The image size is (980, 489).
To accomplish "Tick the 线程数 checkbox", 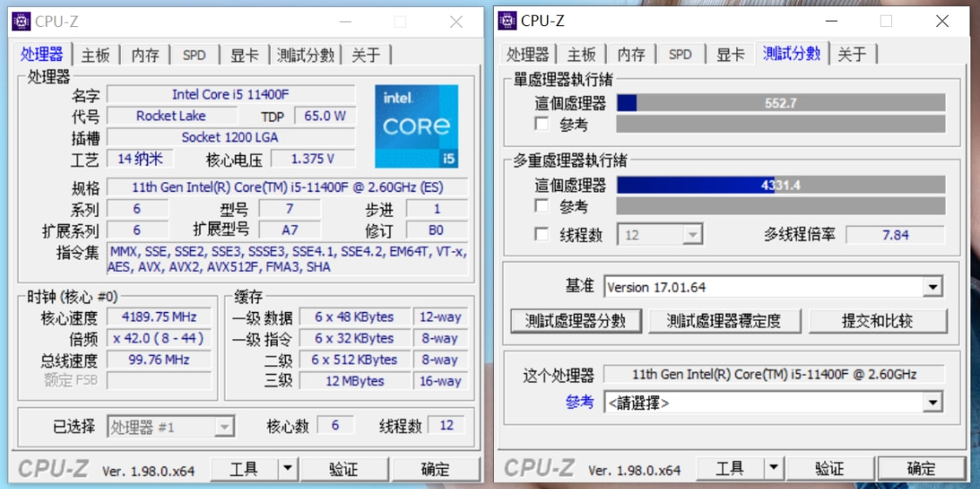I will (541, 234).
